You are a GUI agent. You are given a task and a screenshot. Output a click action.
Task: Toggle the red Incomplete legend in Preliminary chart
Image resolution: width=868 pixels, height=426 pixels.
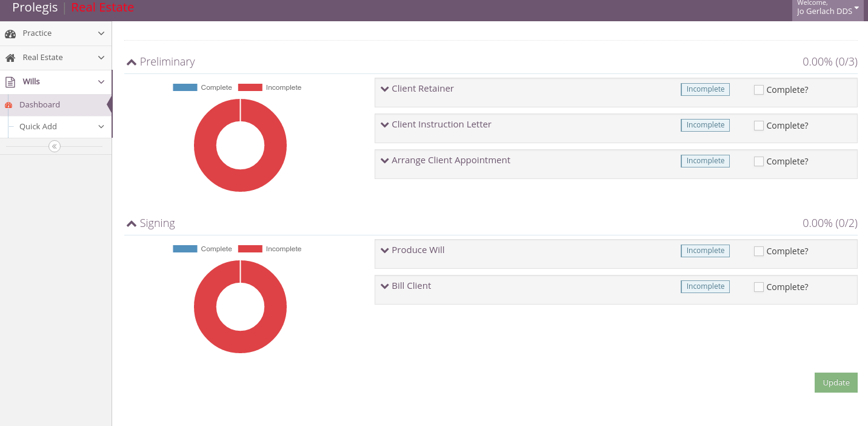click(270, 87)
